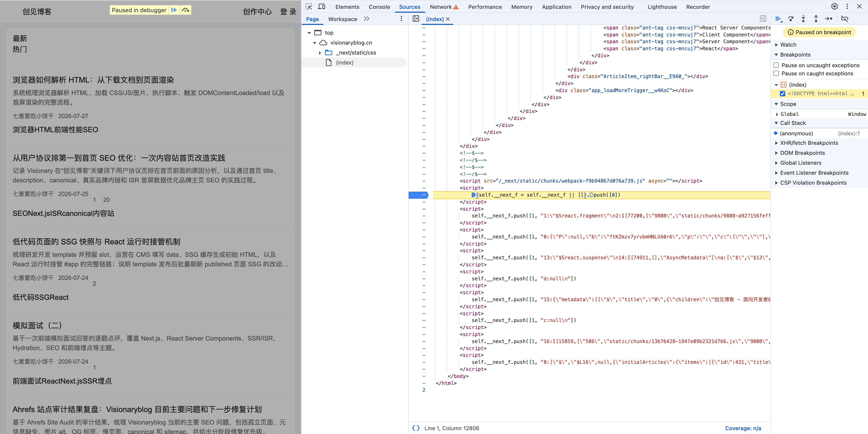Open navigator pane three-dot menu

coord(401,19)
